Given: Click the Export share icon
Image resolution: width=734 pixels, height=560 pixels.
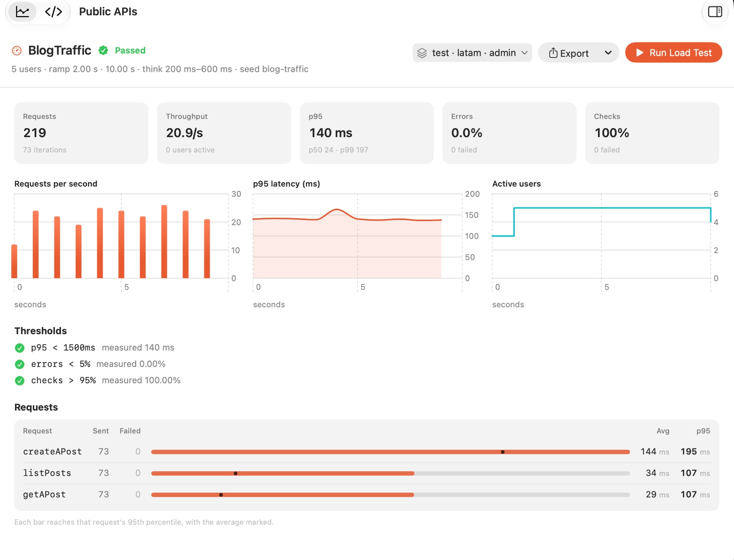Looking at the screenshot, I should [553, 53].
